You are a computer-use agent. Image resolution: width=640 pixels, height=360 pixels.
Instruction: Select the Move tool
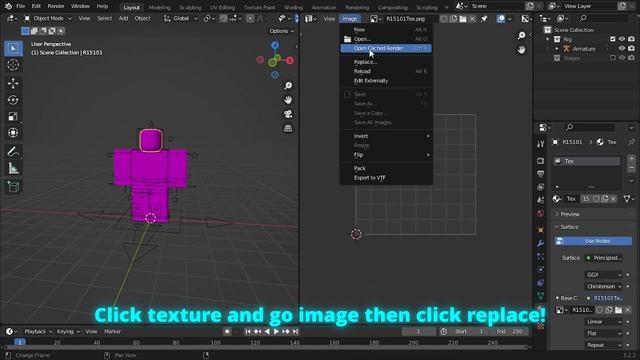(13, 83)
